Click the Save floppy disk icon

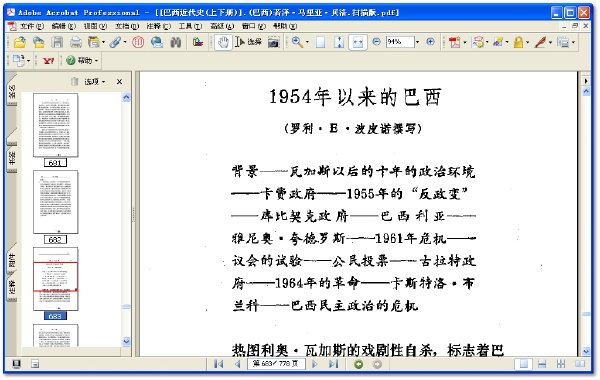click(x=57, y=42)
